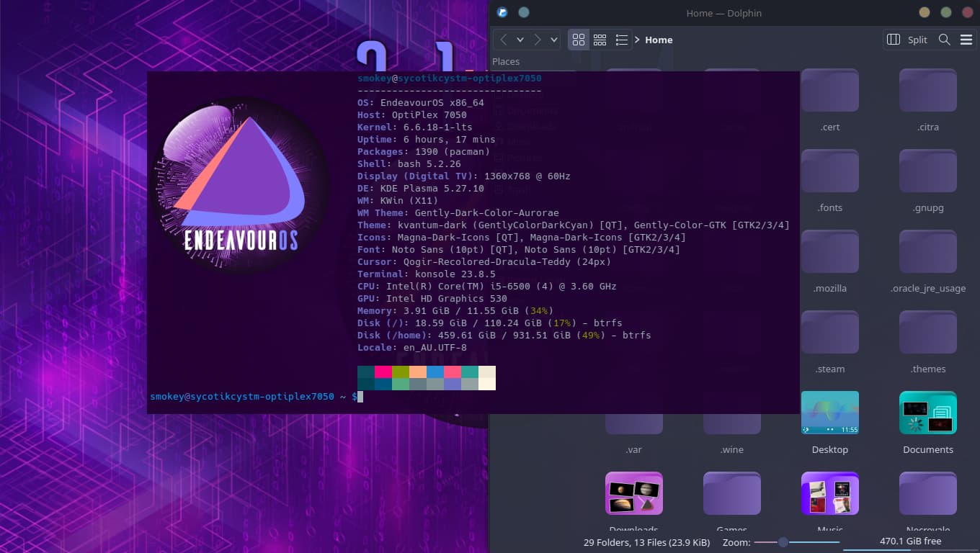Go back using Dolphin's back arrow
Image resolution: width=980 pixels, height=553 pixels.
coord(503,40)
